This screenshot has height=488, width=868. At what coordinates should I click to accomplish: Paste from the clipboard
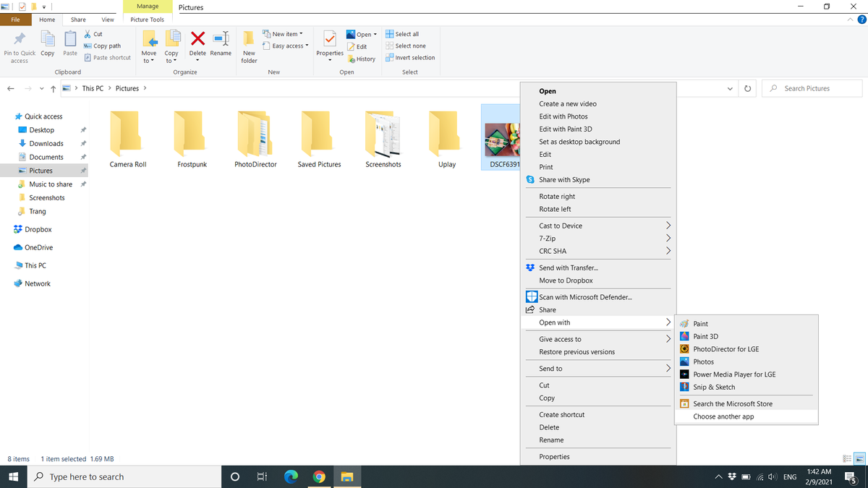69,44
